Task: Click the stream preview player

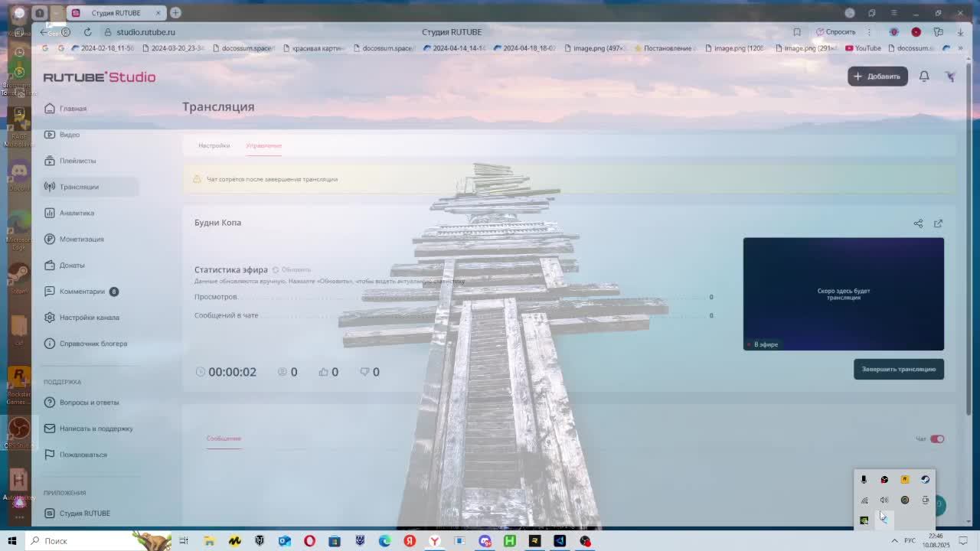Action: (843, 294)
